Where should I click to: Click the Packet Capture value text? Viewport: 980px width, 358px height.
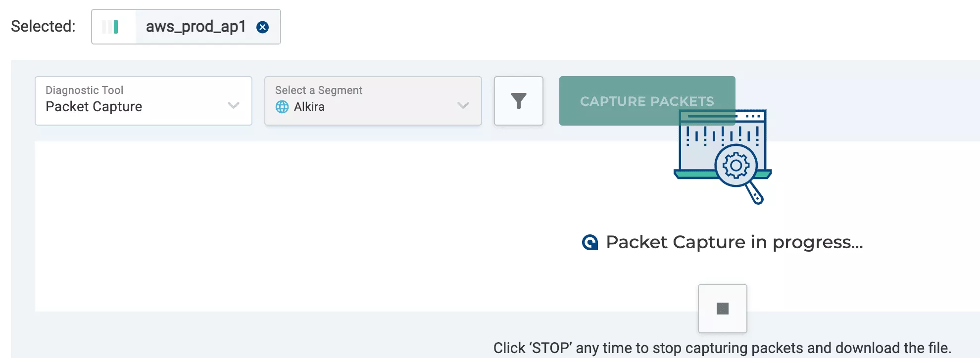(94, 107)
